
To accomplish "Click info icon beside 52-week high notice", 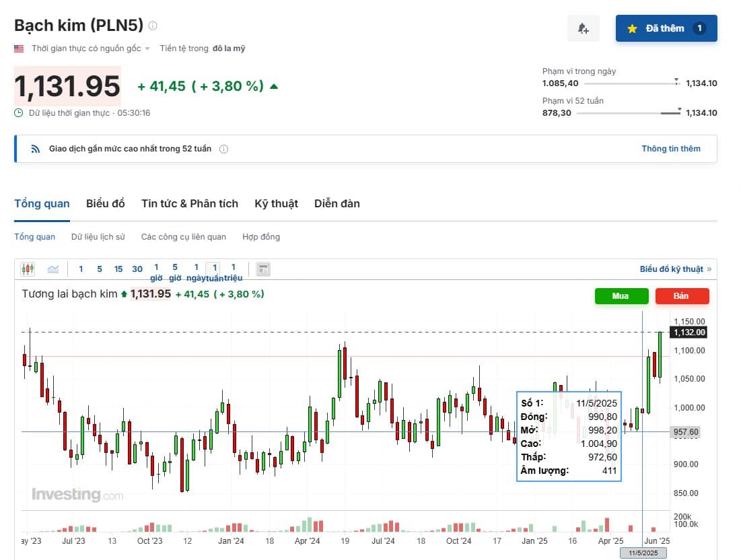I will 224,149.
